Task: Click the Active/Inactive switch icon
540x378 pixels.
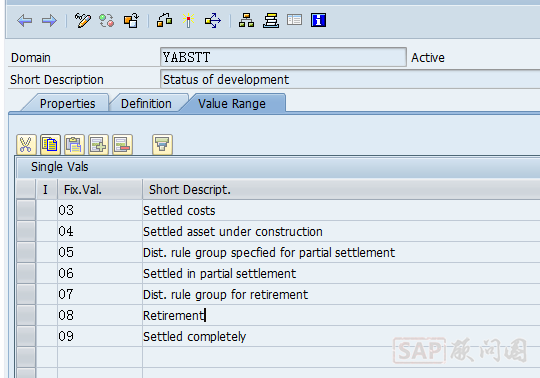Action: click(106, 21)
